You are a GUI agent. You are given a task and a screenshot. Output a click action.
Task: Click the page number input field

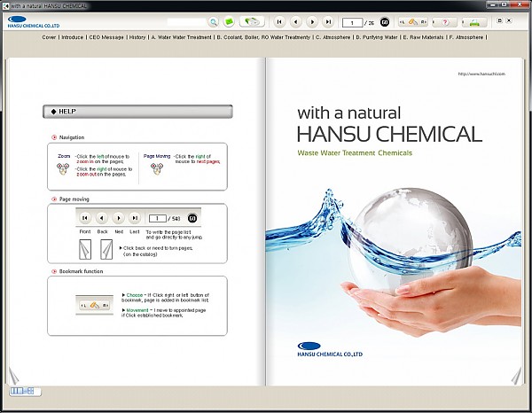(x=352, y=21)
